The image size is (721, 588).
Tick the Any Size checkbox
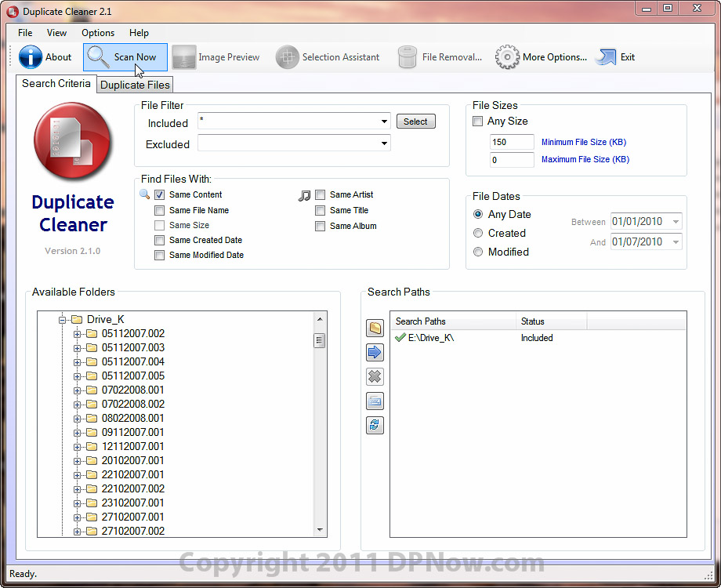tap(478, 122)
